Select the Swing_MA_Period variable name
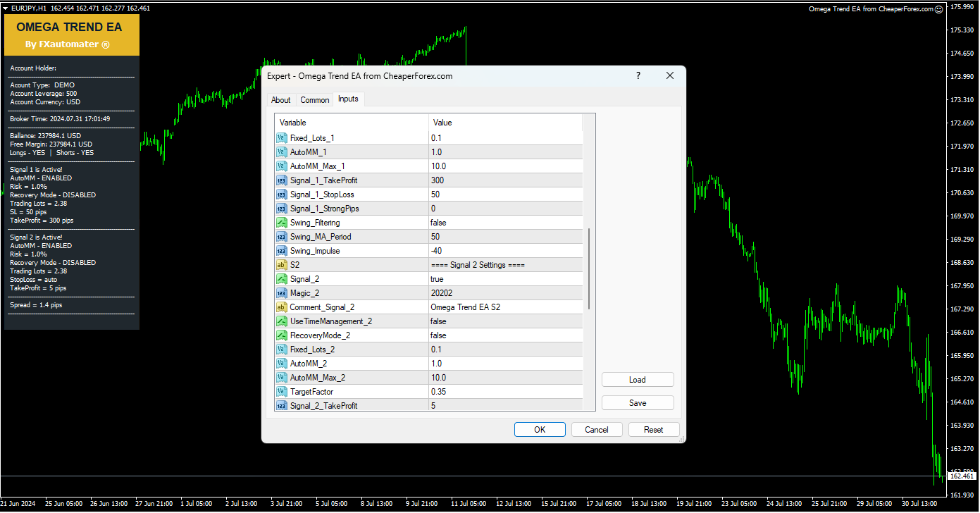This screenshot has width=980, height=513. pyautogui.click(x=321, y=237)
